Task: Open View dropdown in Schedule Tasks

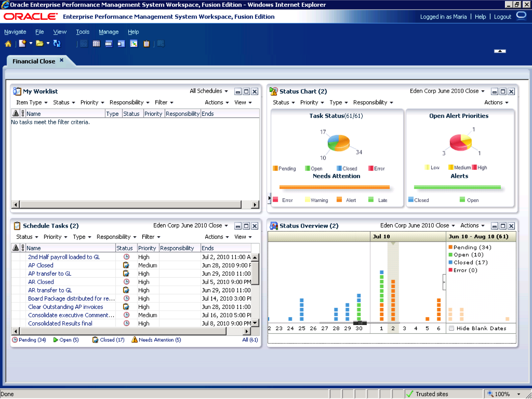Action: coord(243,237)
